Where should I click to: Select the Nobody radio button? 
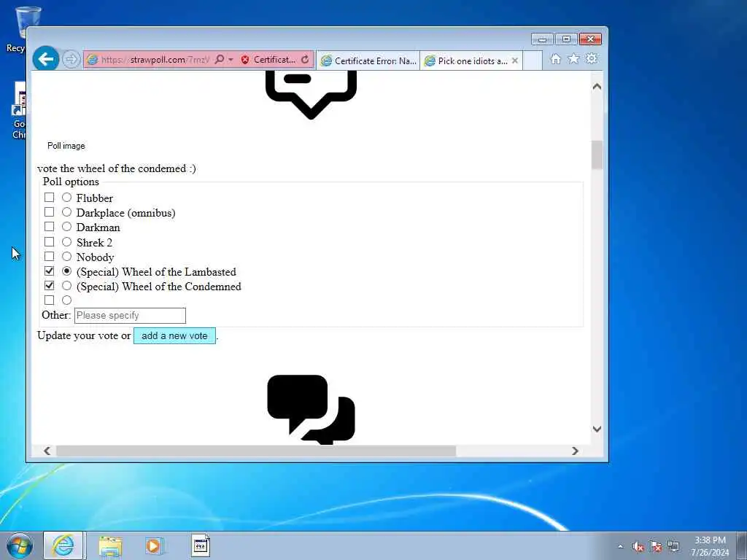tap(66, 257)
